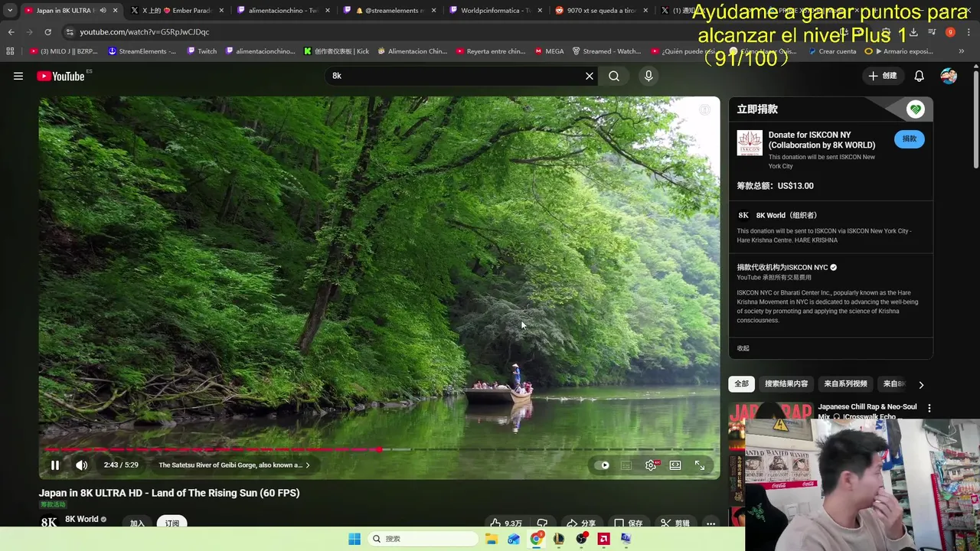The height and width of the screenshot is (551, 980).
Task: Open more actions ellipsis under video
Action: point(710,523)
